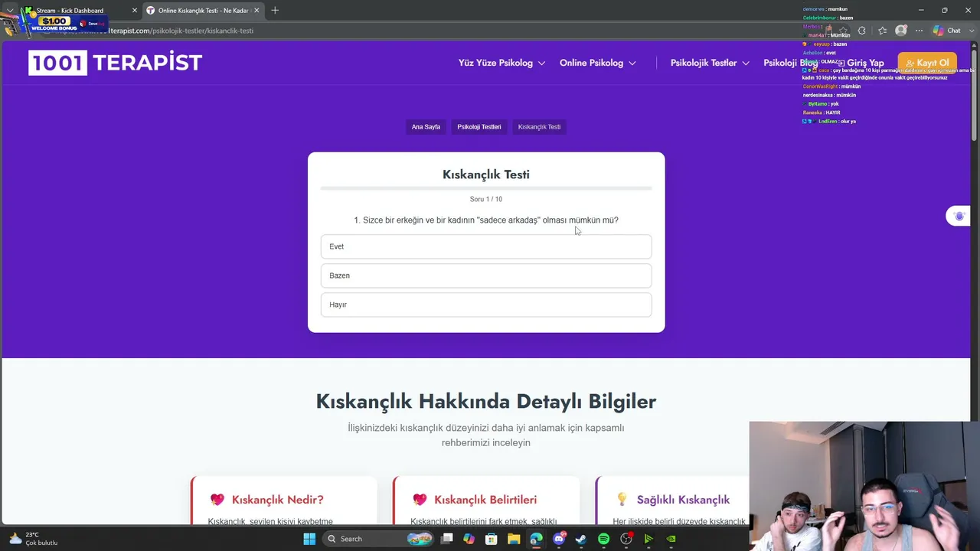Open the Kıskançlık Nedir? card heading
The width and height of the screenshot is (980, 551).
tap(277, 500)
